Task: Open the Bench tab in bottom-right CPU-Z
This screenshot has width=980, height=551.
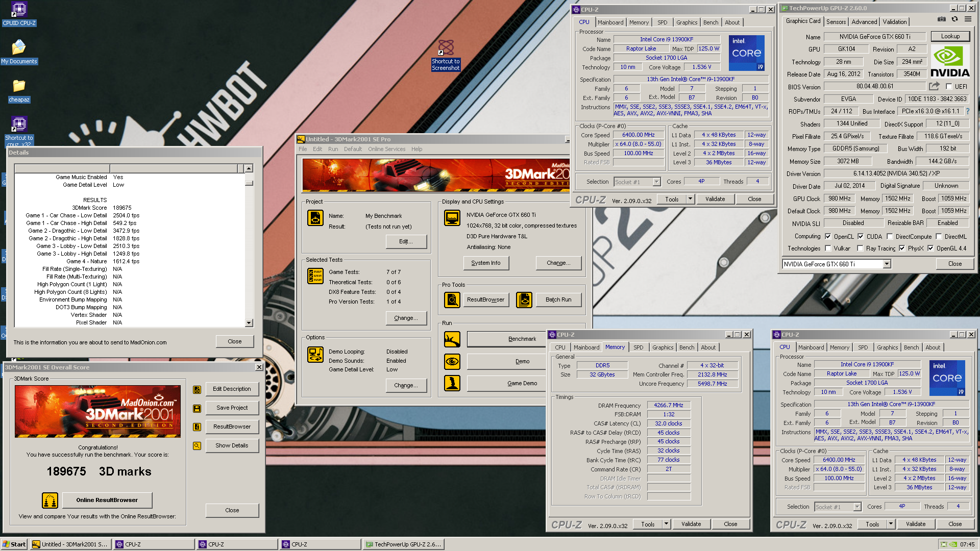Action: click(x=911, y=347)
